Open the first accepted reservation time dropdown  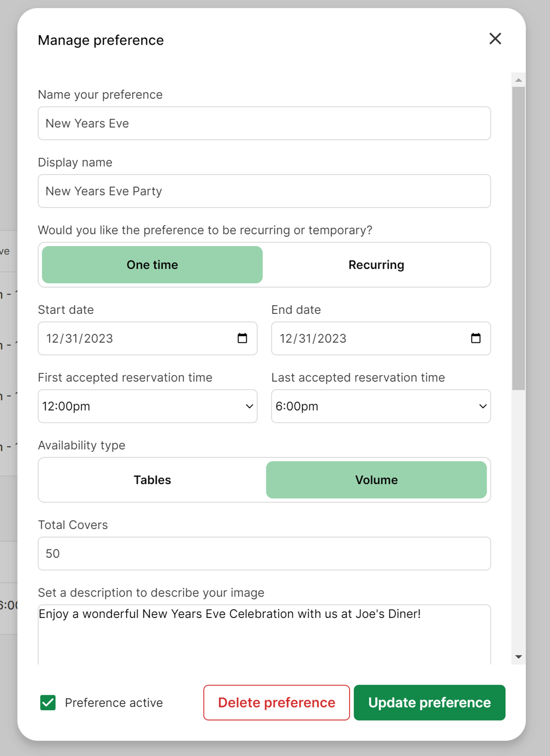coord(147,406)
